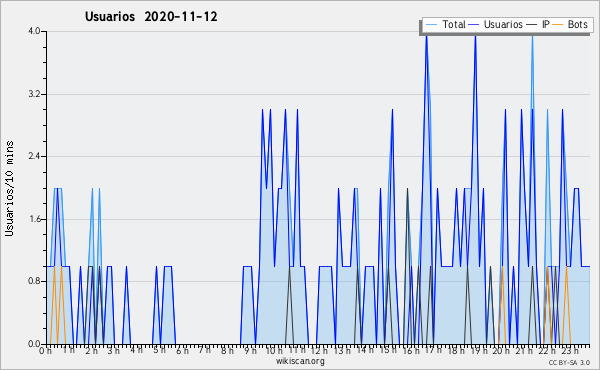This screenshot has height=370, width=600.
Task: Click the '21 h' x-axis label
Action: (524, 351)
